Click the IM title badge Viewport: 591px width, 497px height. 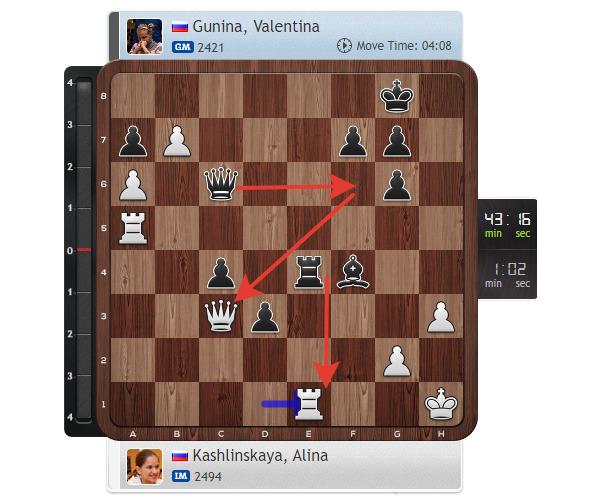point(181,476)
